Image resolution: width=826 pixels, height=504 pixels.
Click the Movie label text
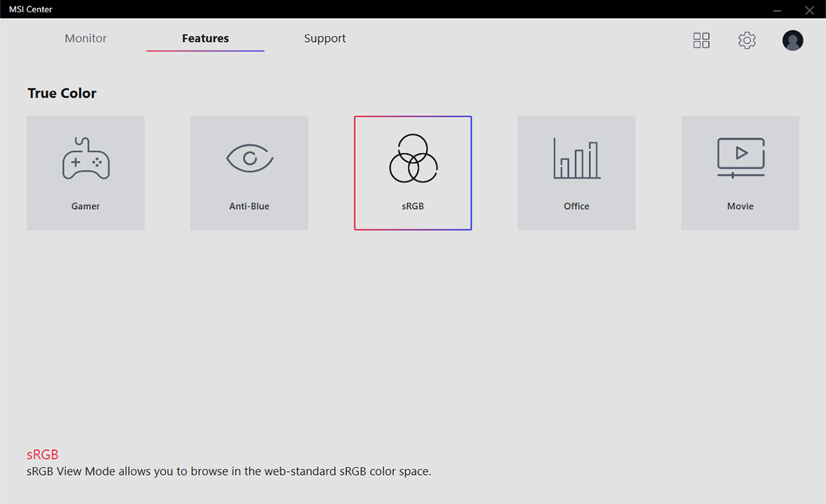(x=741, y=207)
